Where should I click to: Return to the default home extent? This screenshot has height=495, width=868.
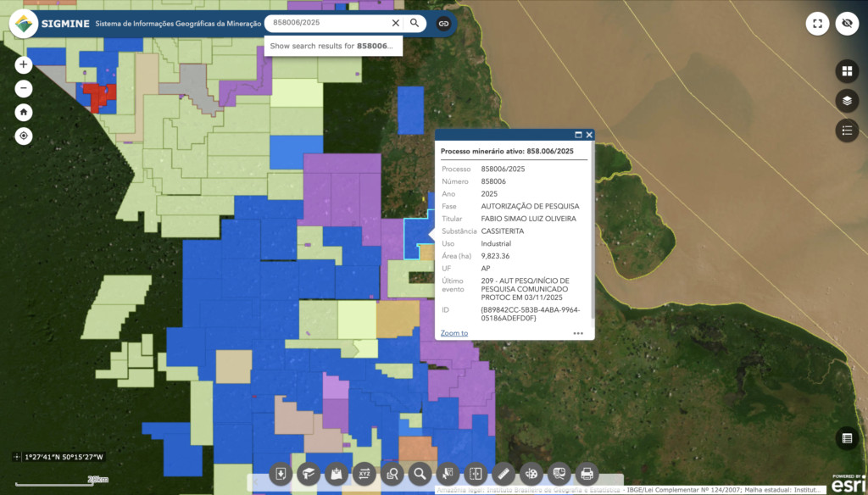(x=23, y=113)
